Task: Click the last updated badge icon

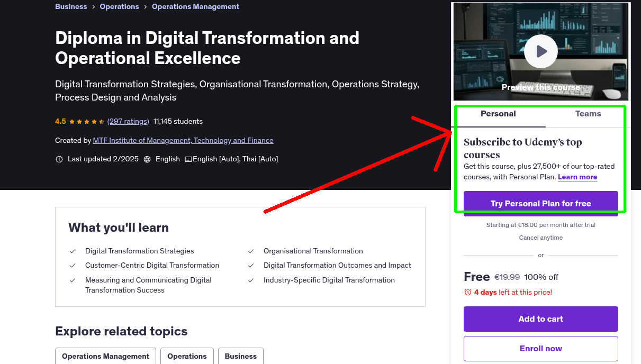Action: pyautogui.click(x=59, y=159)
